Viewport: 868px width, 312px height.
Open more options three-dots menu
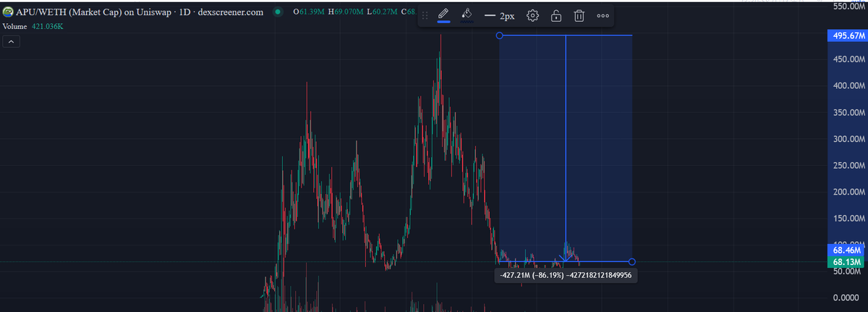point(603,16)
